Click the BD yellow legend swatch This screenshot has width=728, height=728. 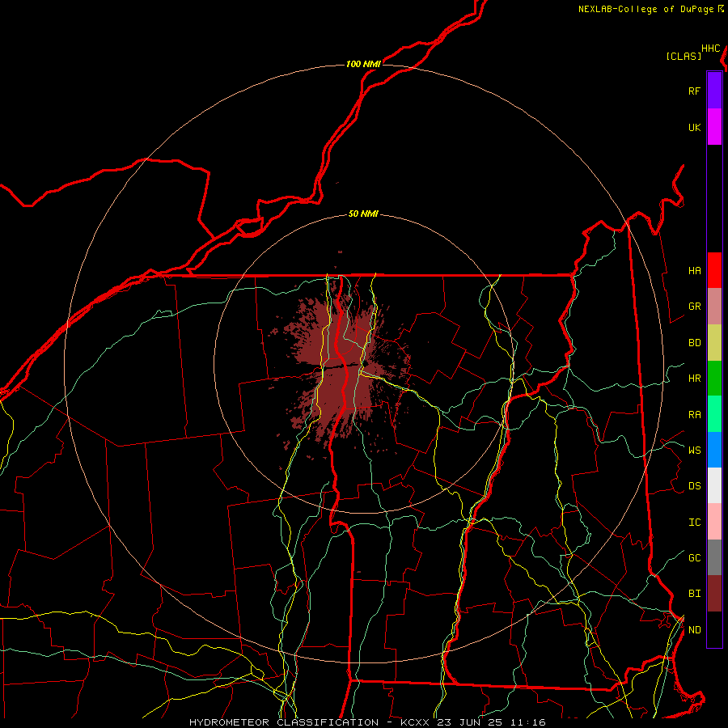tap(714, 343)
